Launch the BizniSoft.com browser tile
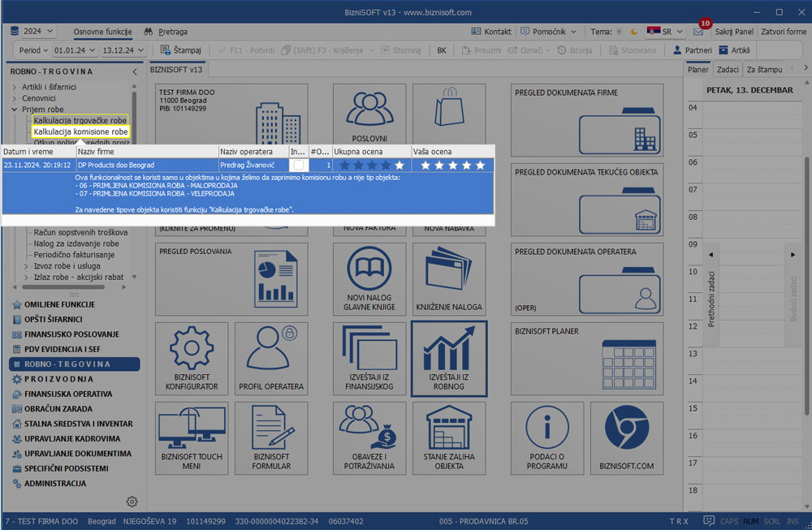The width and height of the screenshot is (812, 530). (626, 437)
